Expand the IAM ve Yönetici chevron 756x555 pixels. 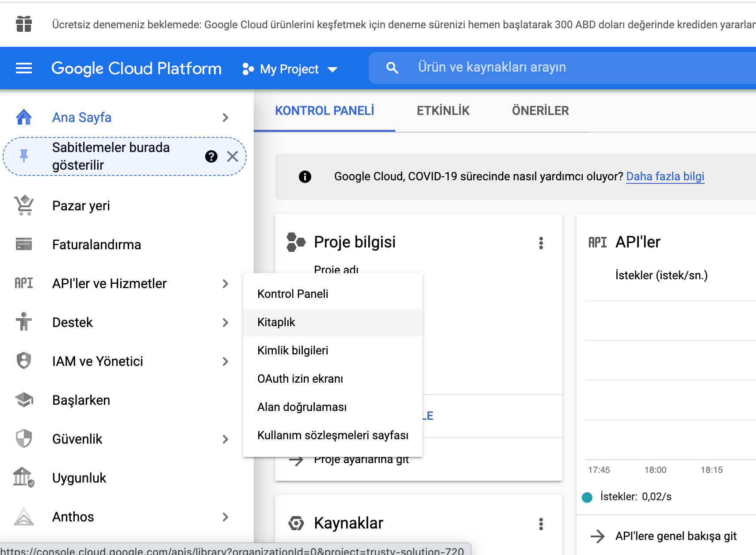[x=225, y=361]
